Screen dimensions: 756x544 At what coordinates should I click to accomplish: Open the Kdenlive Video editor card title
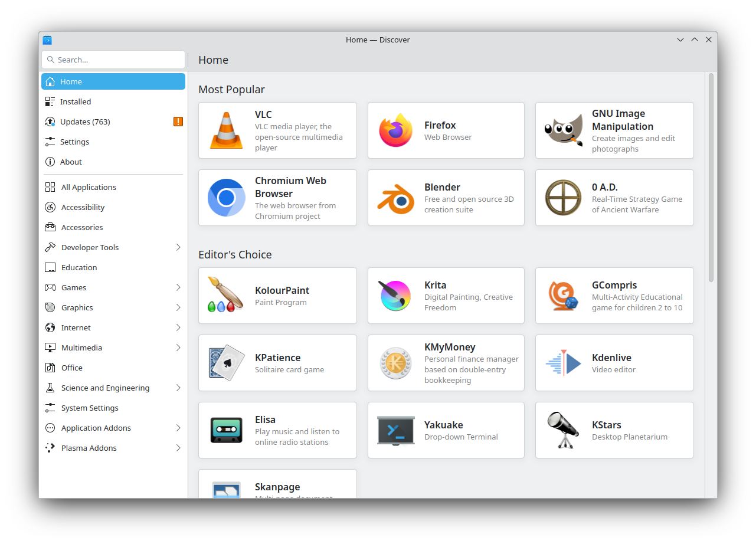pos(611,358)
